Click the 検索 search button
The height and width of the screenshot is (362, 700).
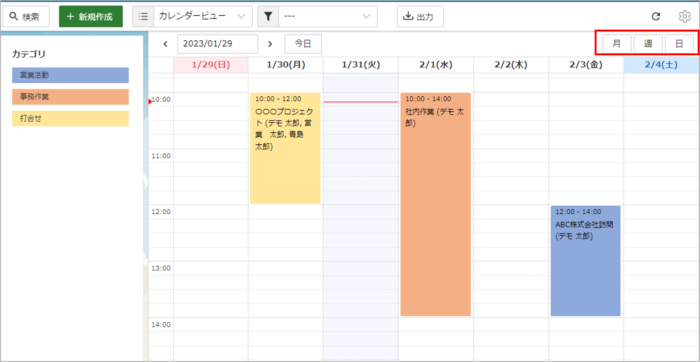coord(26,17)
